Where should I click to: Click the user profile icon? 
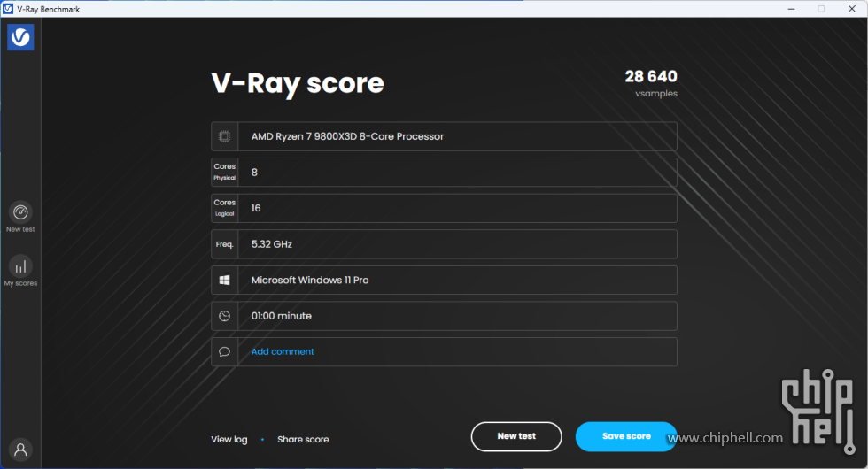coord(20,449)
